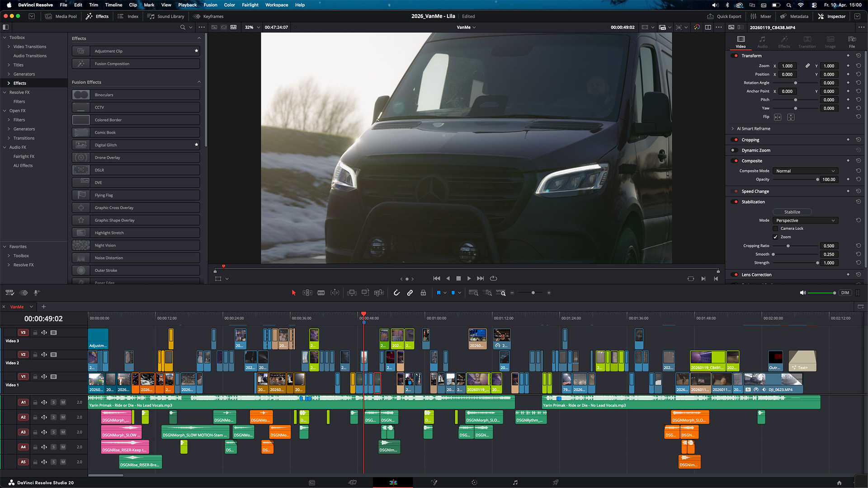The image size is (868, 488).
Task: Click the Quick Export button
Action: pos(724,16)
